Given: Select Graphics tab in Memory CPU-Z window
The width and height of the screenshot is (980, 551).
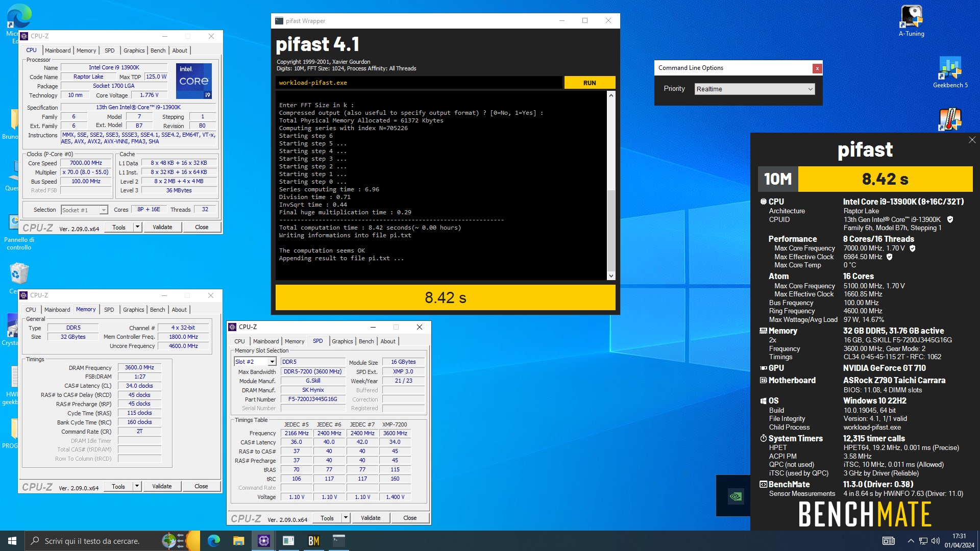Looking at the screenshot, I should click(x=134, y=310).
